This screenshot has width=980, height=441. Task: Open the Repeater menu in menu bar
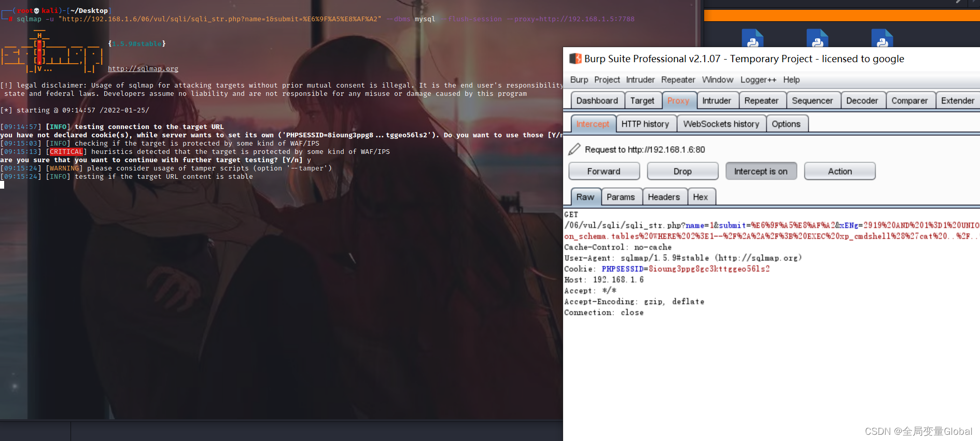point(678,80)
